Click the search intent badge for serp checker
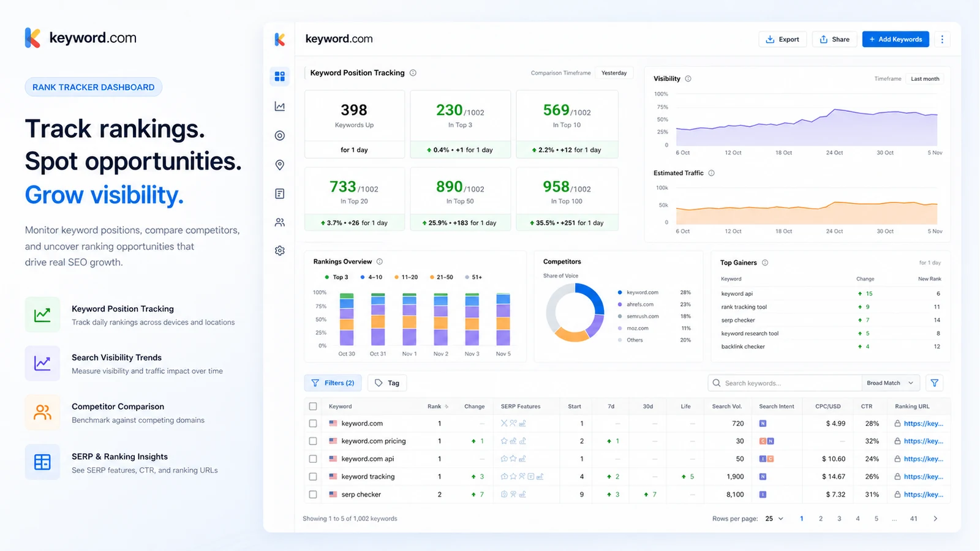 pyautogui.click(x=763, y=494)
